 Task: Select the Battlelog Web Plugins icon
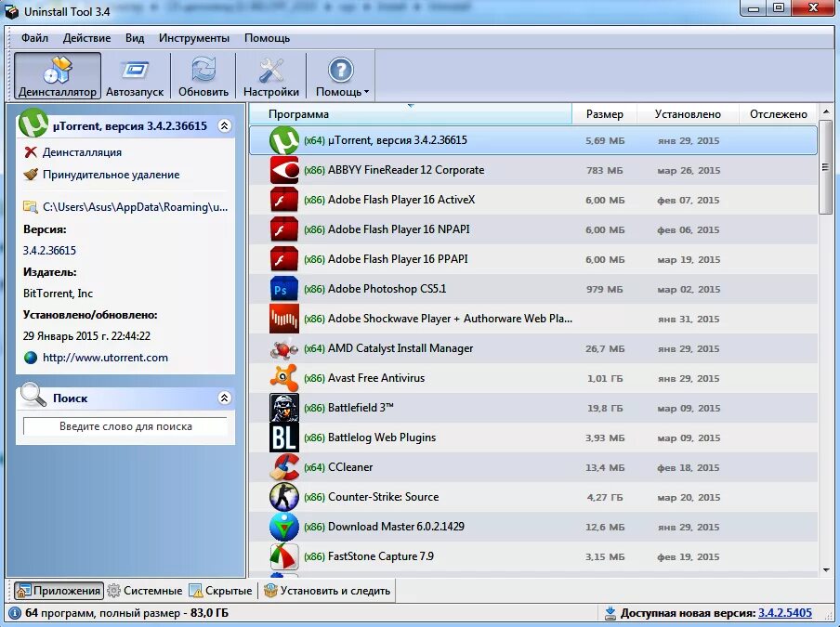(284, 438)
